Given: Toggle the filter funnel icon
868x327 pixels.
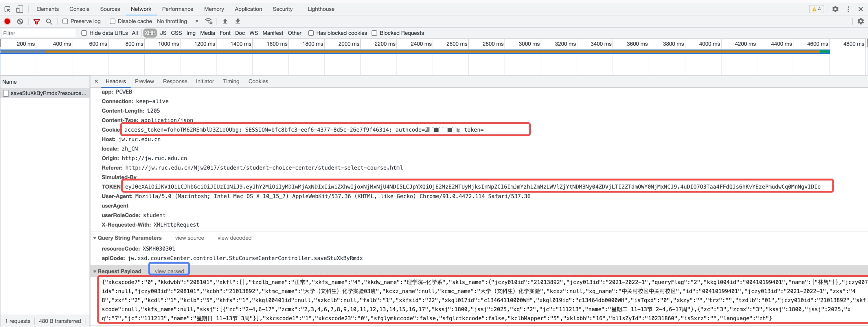Looking at the screenshot, I should (x=36, y=22).
